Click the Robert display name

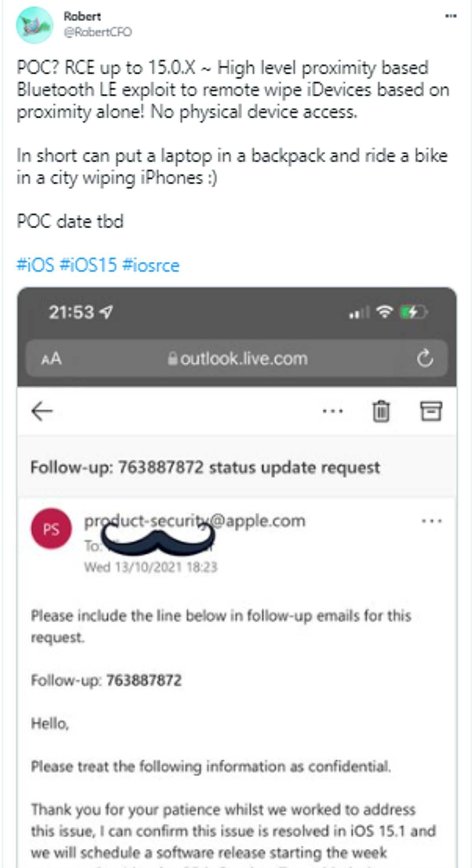(82, 16)
